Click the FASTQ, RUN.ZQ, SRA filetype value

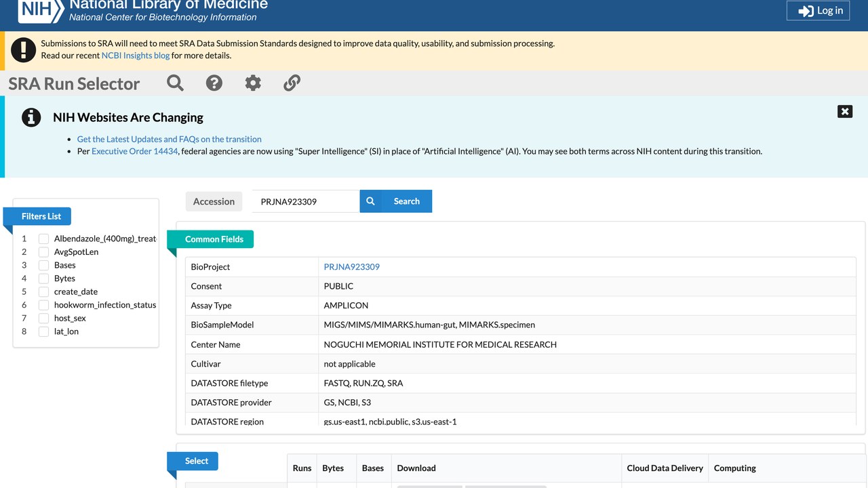click(x=363, y=383)
